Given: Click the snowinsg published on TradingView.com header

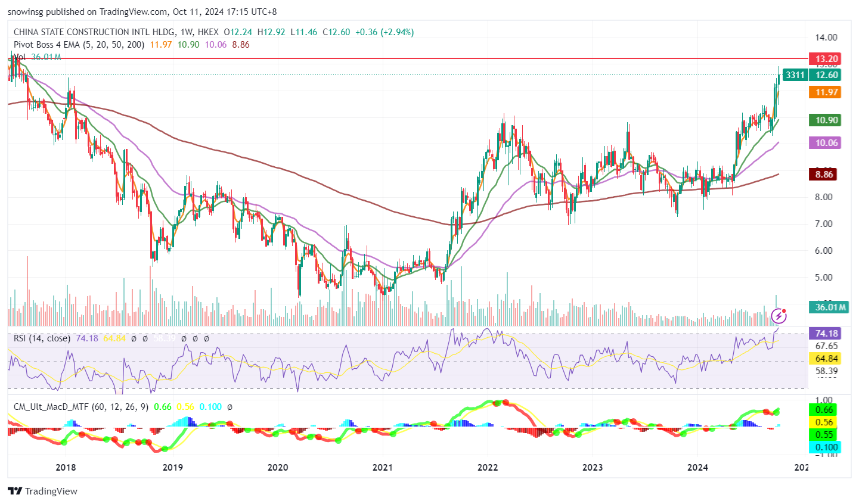Looking at the screenshot, I should [142, 12].
